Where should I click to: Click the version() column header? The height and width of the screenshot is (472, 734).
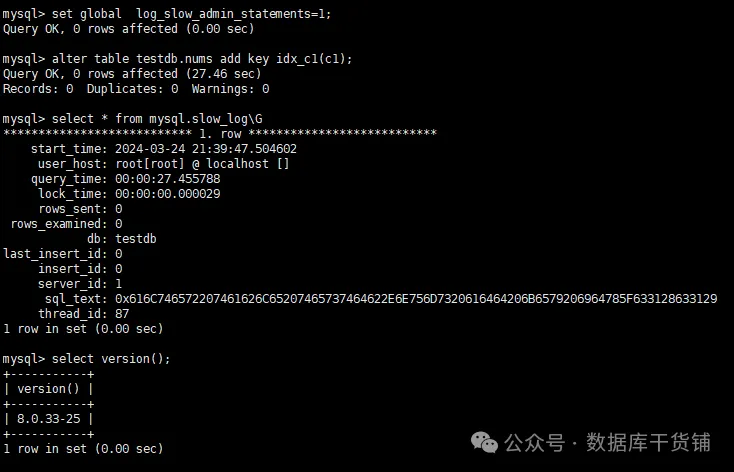(49, 389)
